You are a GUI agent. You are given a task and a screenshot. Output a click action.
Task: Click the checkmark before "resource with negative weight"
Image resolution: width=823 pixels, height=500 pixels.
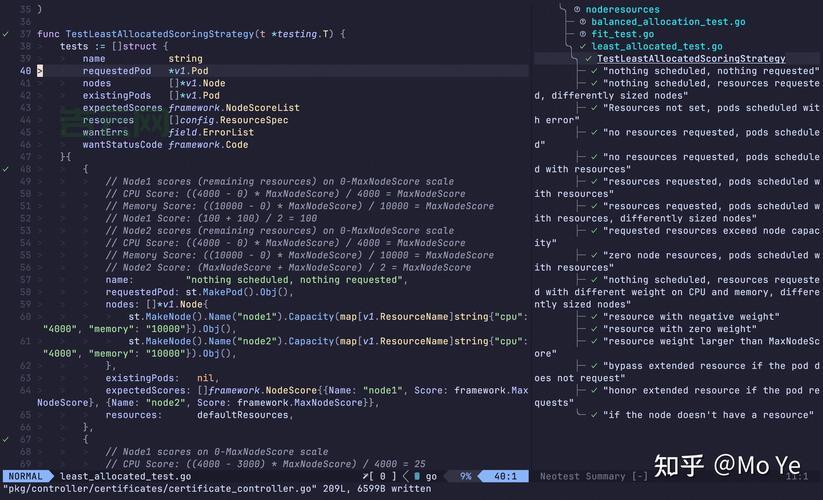coord(595,316)
